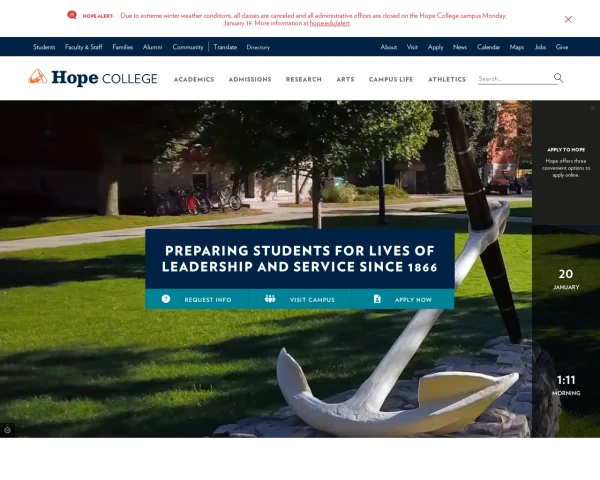Expand the Translate option
Viewport: 600px width, 480px height.
[x=225, y=47]
